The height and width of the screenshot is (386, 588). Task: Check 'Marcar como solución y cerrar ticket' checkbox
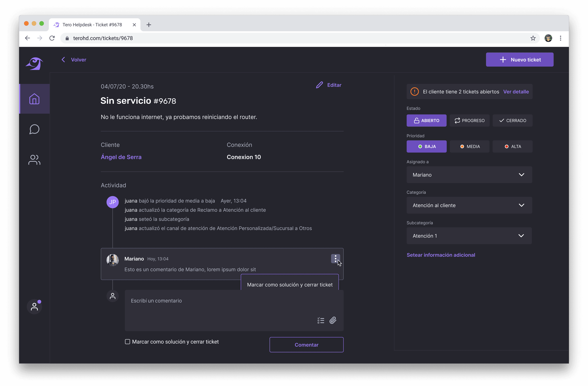click(128, 342)
